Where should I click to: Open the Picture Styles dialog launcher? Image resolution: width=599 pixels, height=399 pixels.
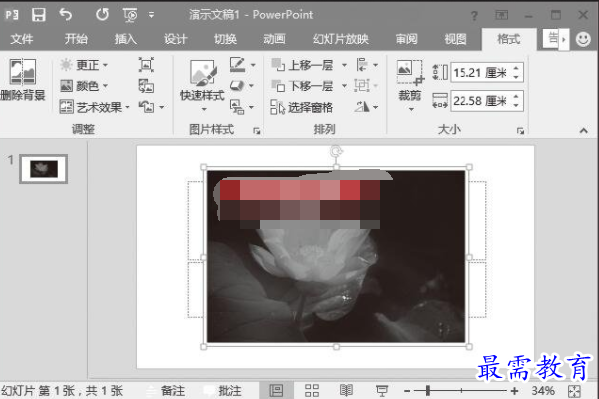point(257,131)
